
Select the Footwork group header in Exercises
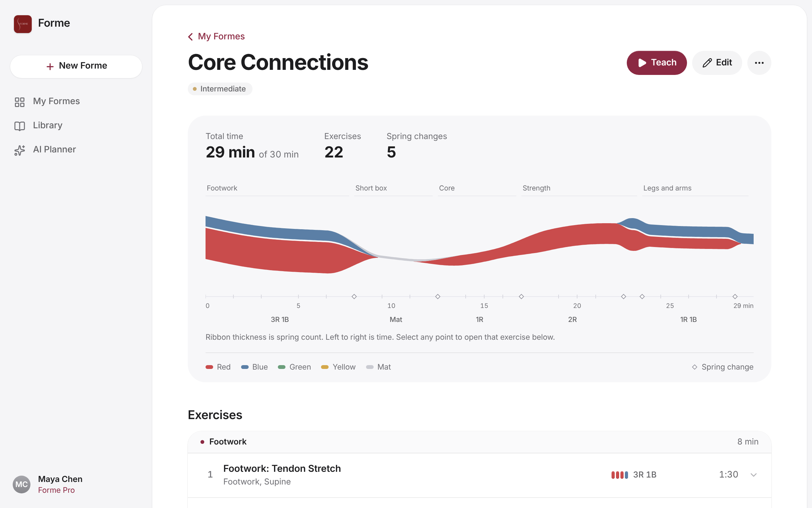[x=480, y=442]
